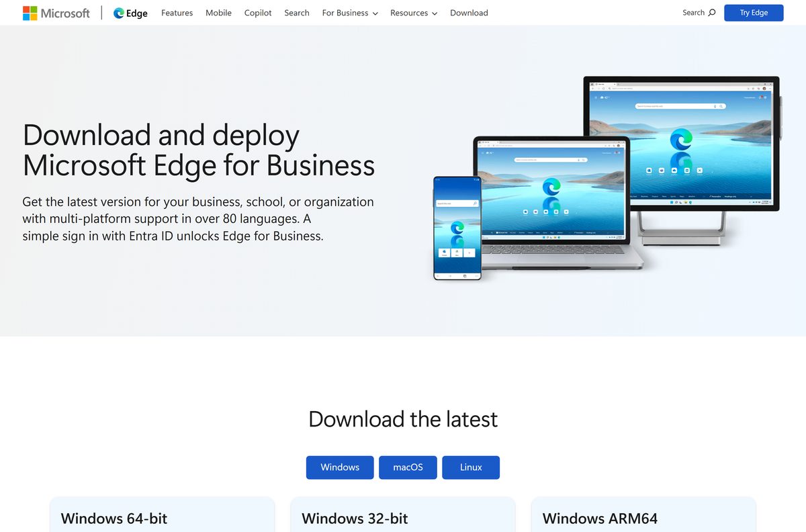
Task: Click the hero device mockups image
Action: [607, 178]
